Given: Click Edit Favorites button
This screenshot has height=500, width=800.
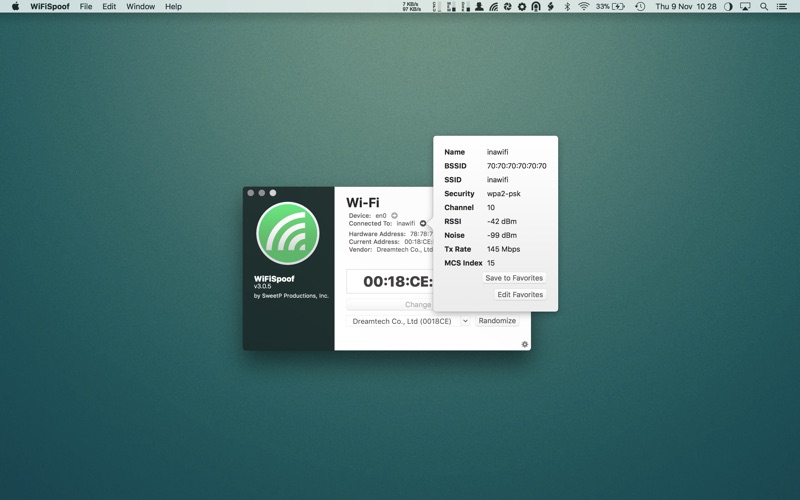Looking at the screenshot, I should point(520,295).
